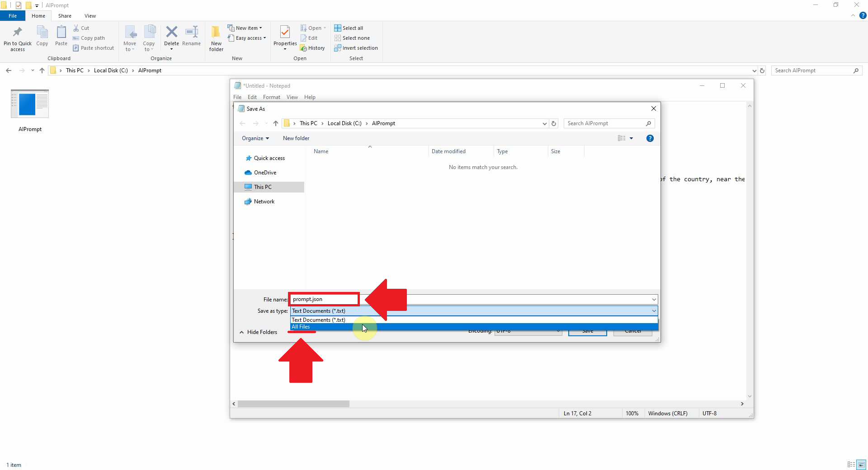868x470 pixels.
Task: Click New folder in Save As dialog
Action: tap(296, 138)
